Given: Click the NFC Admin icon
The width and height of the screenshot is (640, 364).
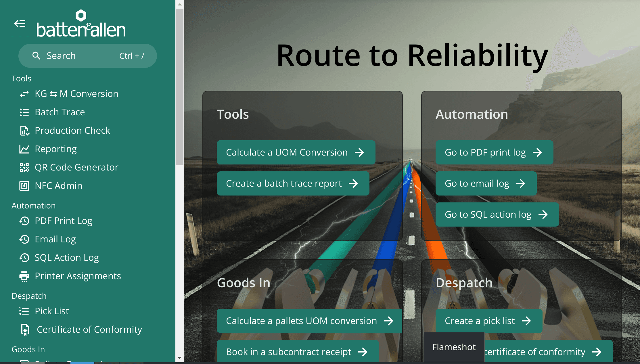Looking at the screenshot, I should point(24,186).
